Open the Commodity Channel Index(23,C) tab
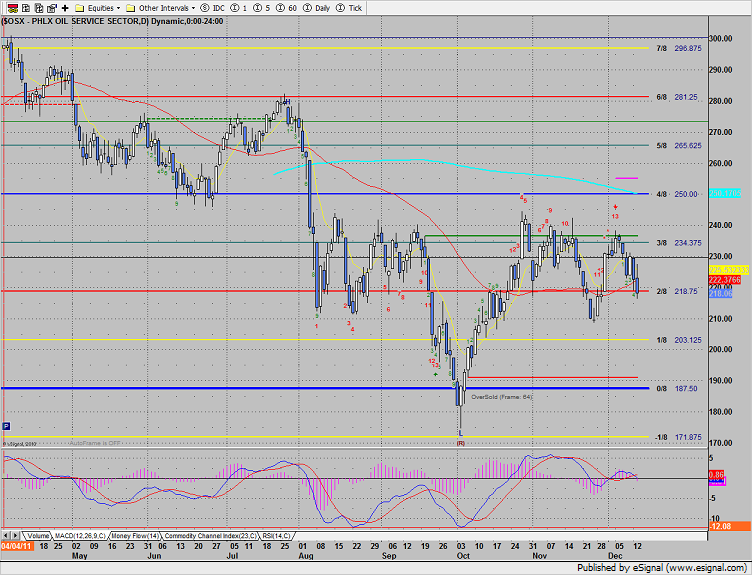 tap(211, 536)
